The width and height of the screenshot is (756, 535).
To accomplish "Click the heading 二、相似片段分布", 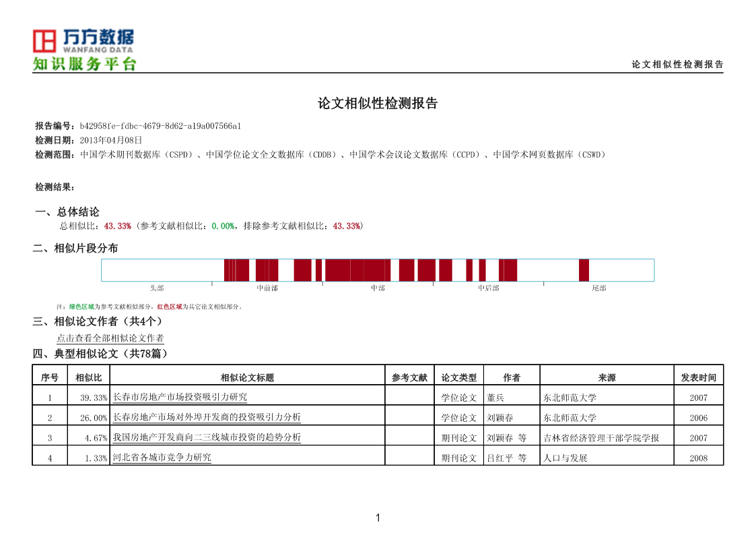I will click(75, 249).
